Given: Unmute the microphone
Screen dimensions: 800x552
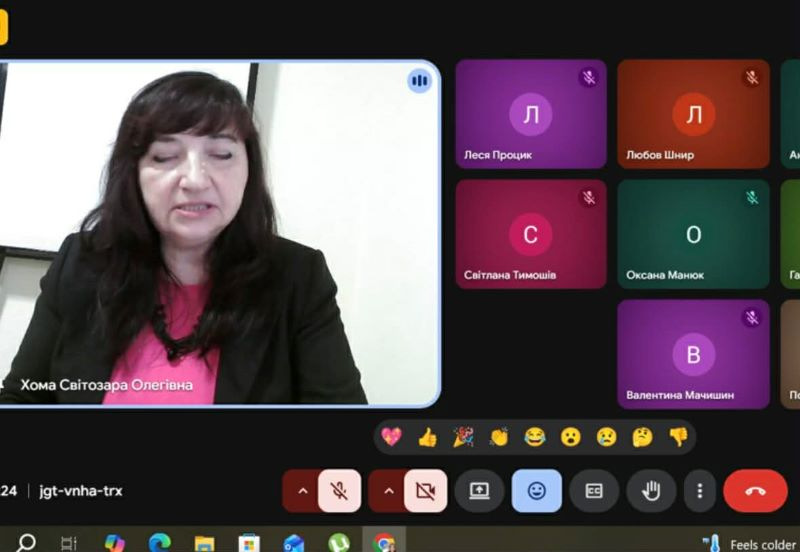Looking at the screenshot, I should pyautogui.click(x=339, y=491).
